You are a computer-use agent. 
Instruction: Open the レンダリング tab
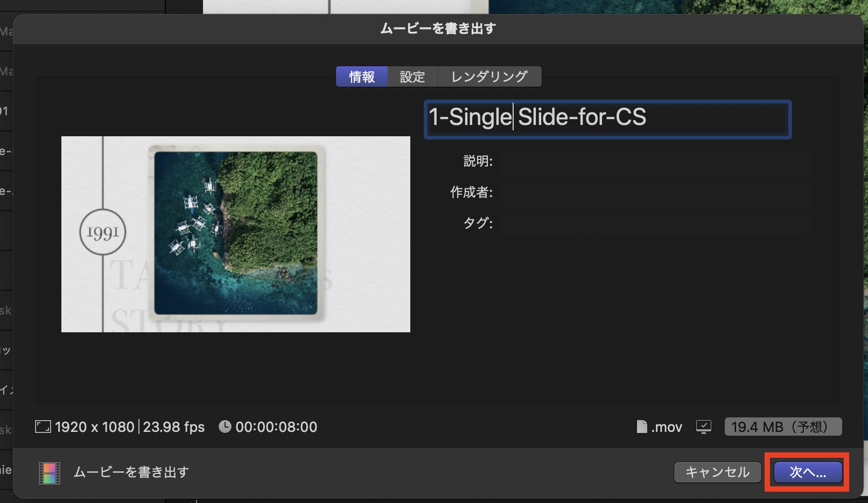tap(489, 76)
